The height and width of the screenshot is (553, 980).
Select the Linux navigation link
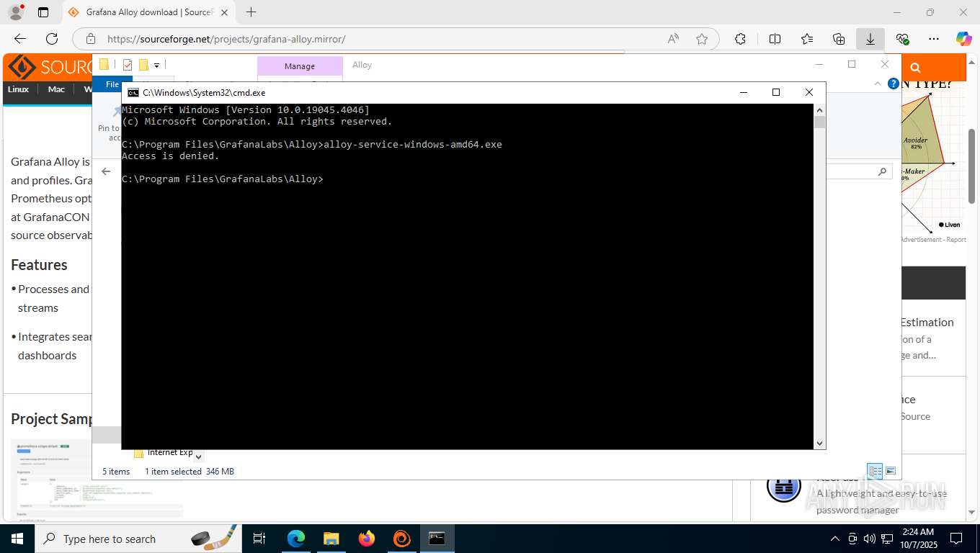(18, 89)
